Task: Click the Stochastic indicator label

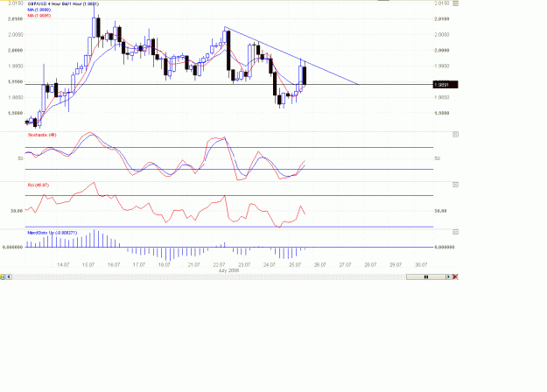Action: pyautogui.click(x=42, y=135)
